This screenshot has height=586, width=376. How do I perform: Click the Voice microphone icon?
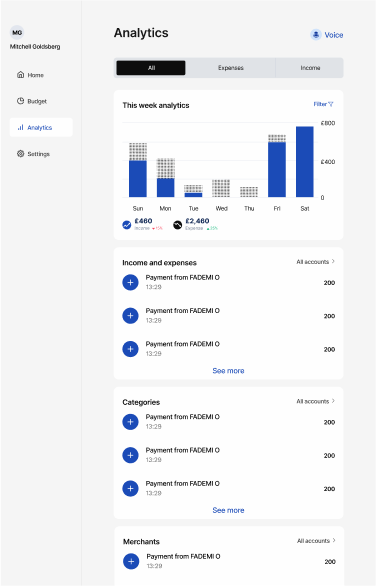point(316,35)
